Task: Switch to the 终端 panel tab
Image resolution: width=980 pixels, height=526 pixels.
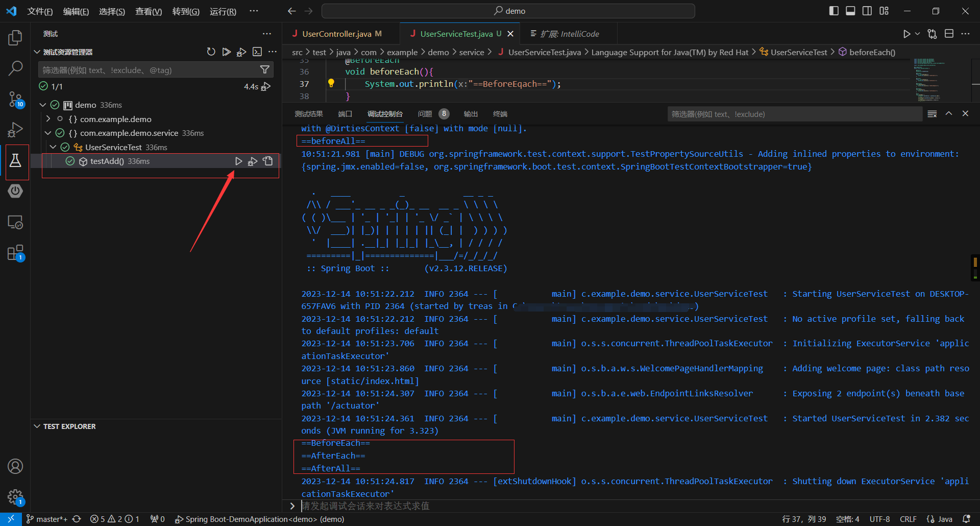Action: coord(500,114)
